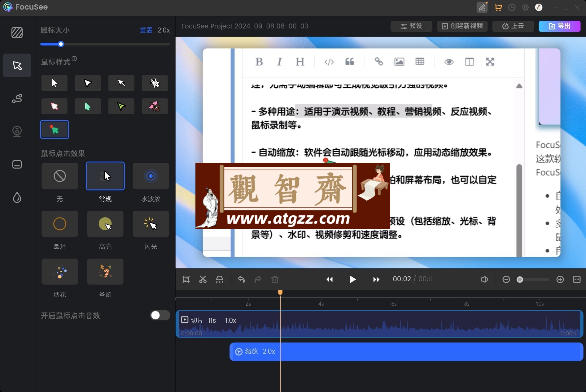Open the user avatar icon

tap(539, 7)
